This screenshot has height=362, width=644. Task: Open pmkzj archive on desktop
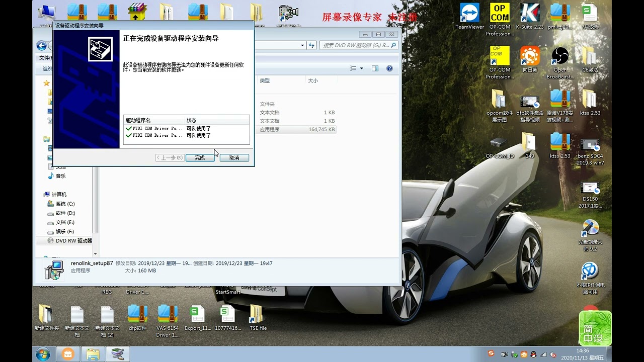(x=560, y=17)
